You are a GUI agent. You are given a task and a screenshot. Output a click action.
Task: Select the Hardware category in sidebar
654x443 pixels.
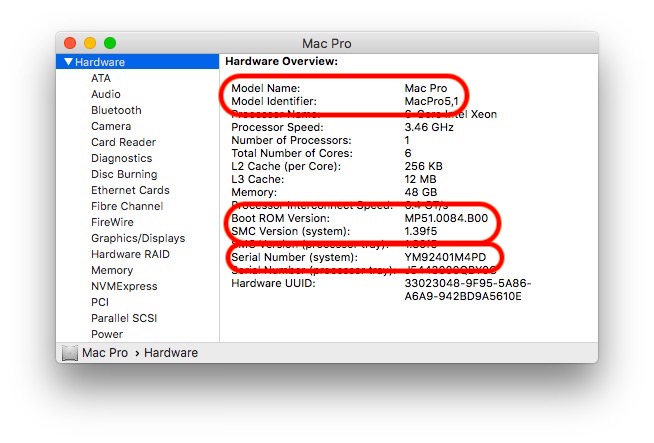coord(137,62)
